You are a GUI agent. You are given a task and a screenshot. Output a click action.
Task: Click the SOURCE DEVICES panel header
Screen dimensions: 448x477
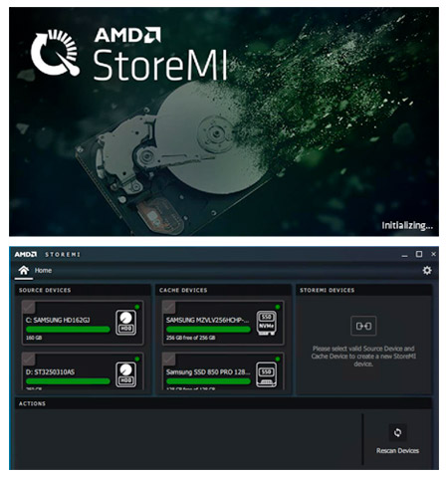pyautogui.click(x=83, y=290)
